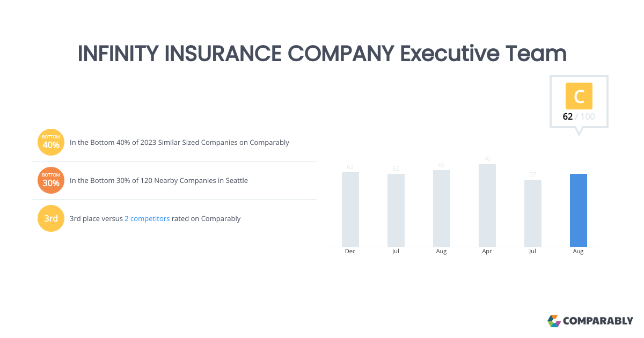This screenshot has width=644, height=338.
Task: Click the COMPARABLY brand name text
Action: 598,321
